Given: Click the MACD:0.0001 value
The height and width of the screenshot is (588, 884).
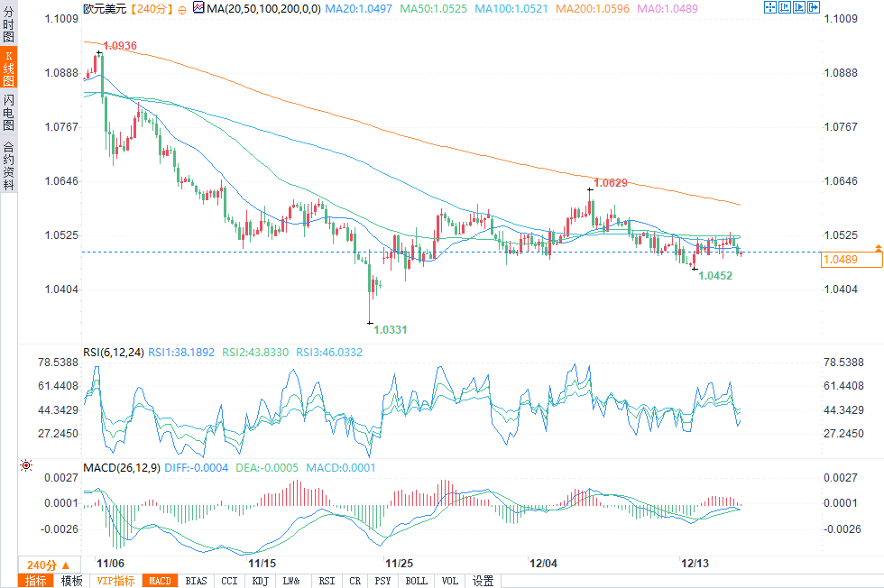Looking at the screenshot, I should pos(341,468).
